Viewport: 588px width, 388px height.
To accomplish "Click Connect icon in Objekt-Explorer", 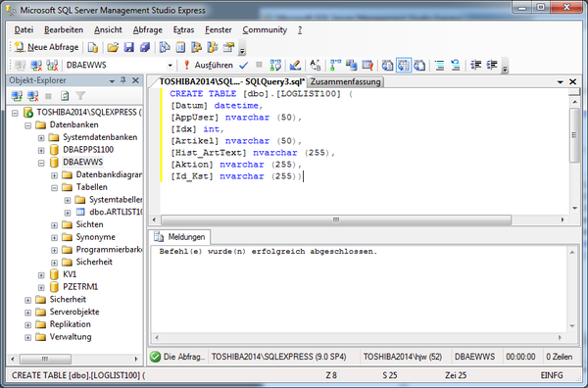I will pyautogui.click(x=17, y=96).
